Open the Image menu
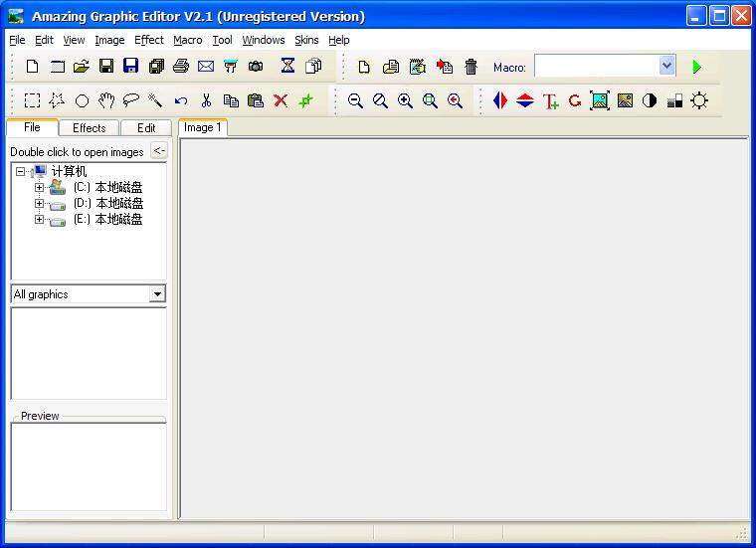Image resolution: width=756 pixels, height=548 pixels. point(109,40)
